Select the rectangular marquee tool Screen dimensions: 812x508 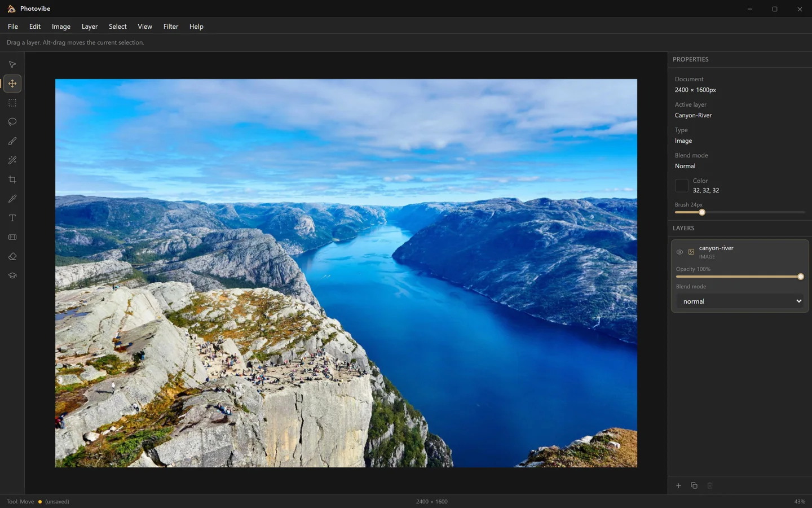(x=12, y=103)
